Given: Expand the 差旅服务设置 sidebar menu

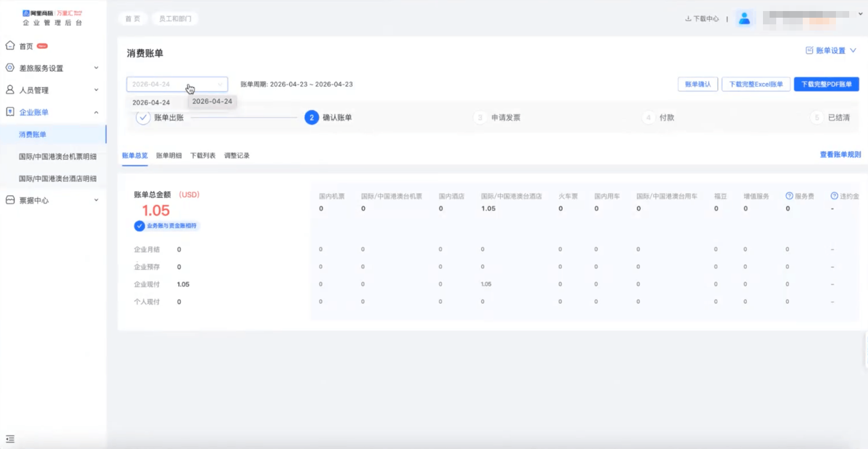Looking at the screenshot, I should coord(96,68).
